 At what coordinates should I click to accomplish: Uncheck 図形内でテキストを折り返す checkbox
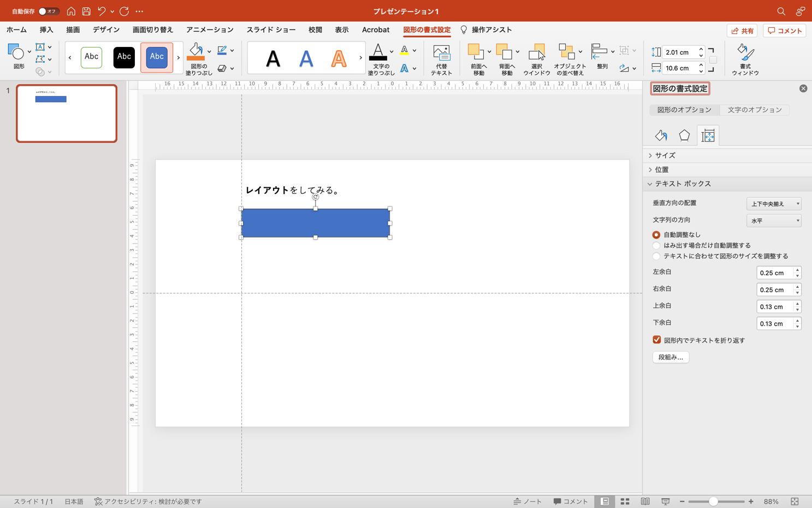coord(657,340)
